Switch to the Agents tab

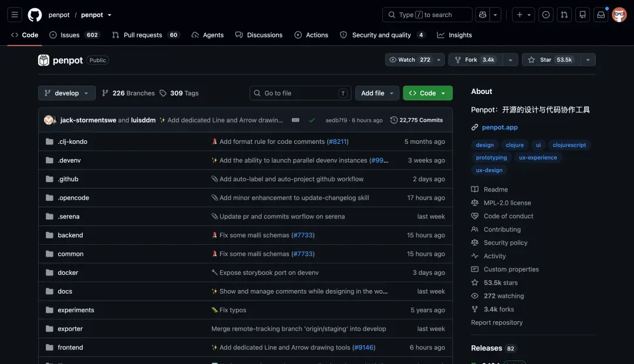(x=207, y=35)
